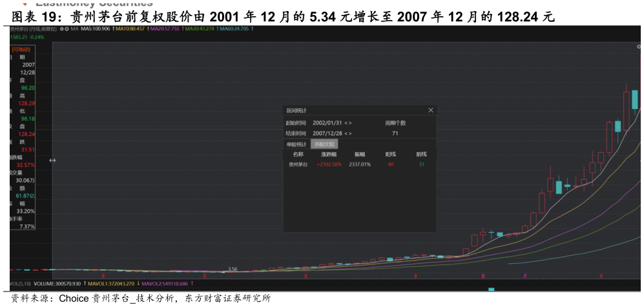Click the 周期个数 value 71
The image size is (644, 307).
(x=395, y=134)
